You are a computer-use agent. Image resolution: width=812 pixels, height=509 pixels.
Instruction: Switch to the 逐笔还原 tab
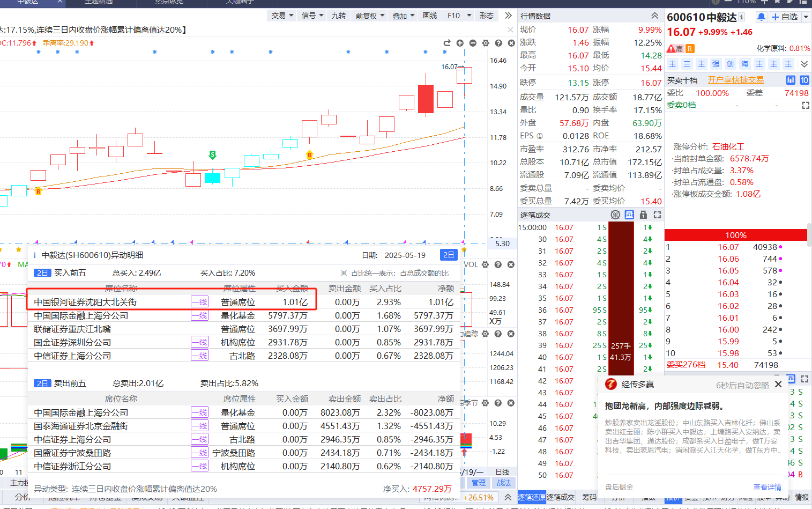tap(532, 497)
